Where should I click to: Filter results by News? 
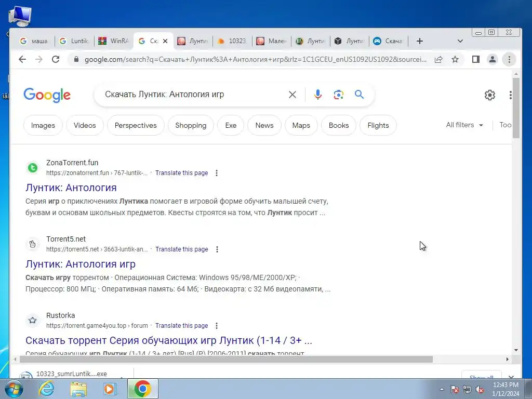click(x=264, y=125)
